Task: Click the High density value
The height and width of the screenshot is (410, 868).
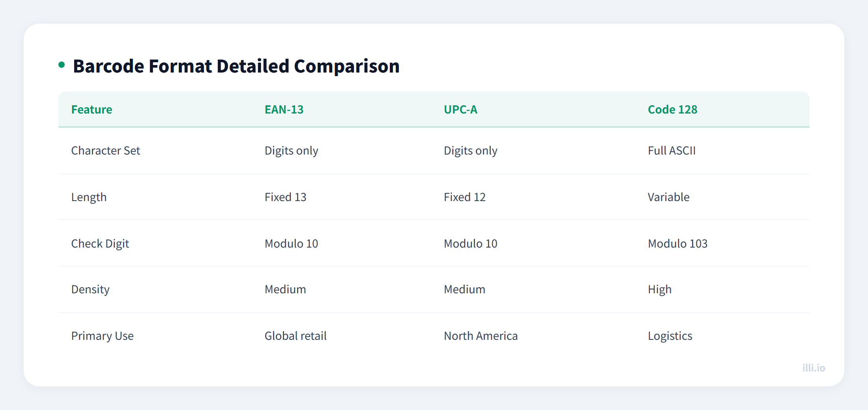Action: [659, 289]
